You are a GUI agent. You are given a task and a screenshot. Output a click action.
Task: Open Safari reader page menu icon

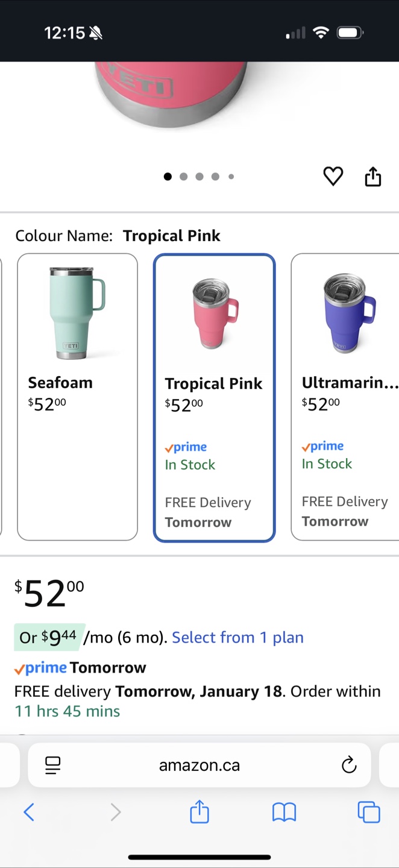pos(53,766)
